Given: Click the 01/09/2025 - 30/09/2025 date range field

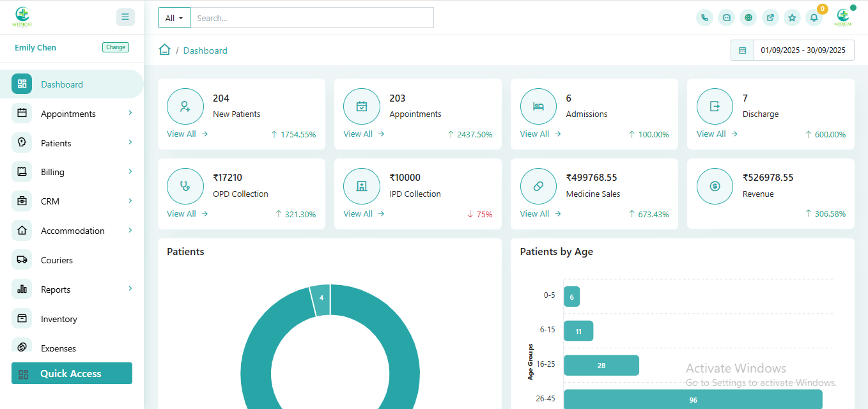Looking at the screenshot, I should click(803, 50).
